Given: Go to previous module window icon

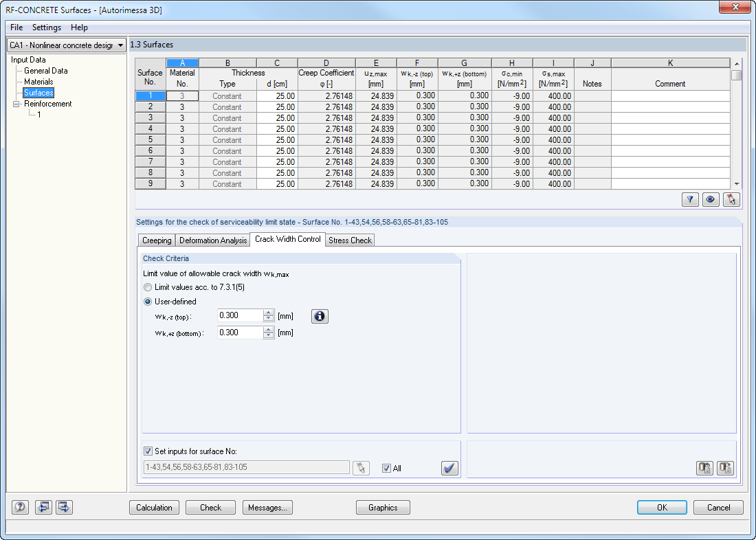Looking at the screenshot, I should (x=43, y=507).
